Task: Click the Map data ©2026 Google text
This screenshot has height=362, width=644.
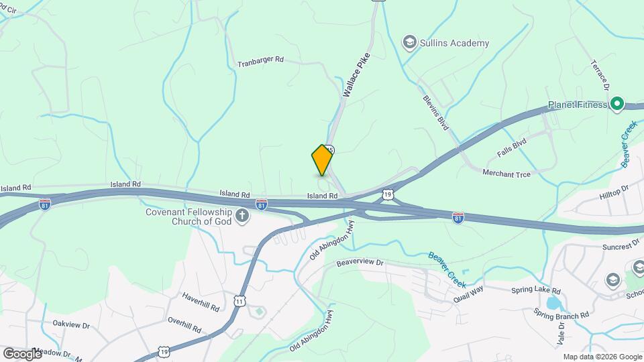Action: [x=603, y=357]
